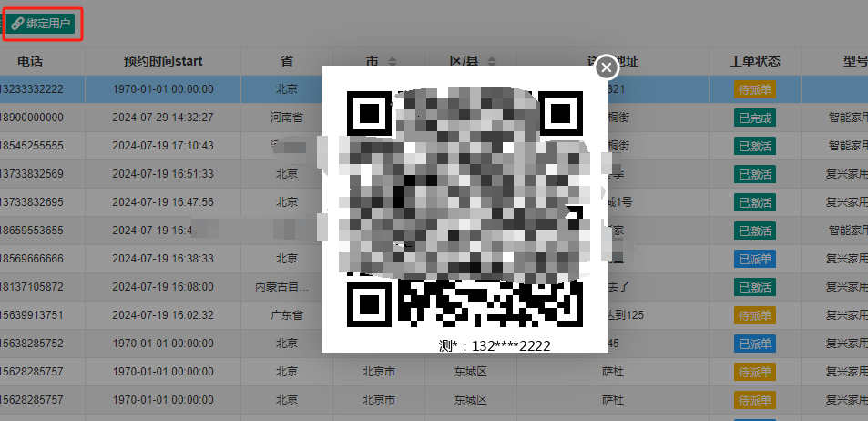Click 已激活 badge in 13733832695 row
The width and height of the screenshot is (868, 421).
pyautogui.click(x=755, y=202)
